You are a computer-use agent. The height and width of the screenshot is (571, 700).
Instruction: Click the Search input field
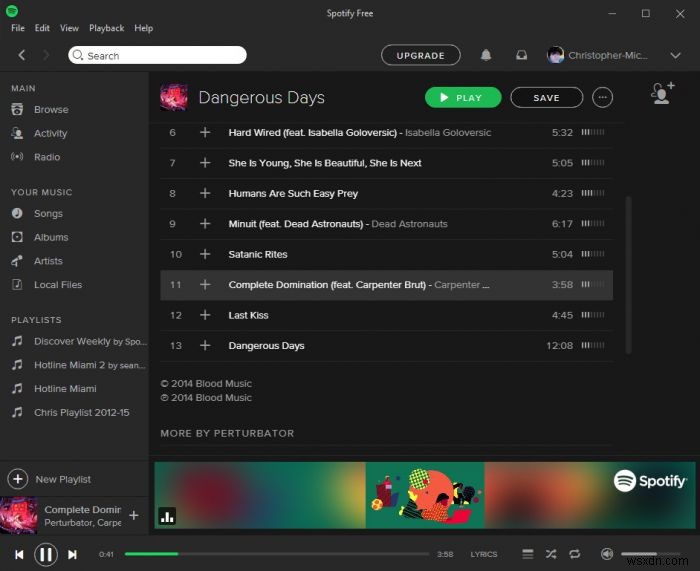[x=157, y=55]
